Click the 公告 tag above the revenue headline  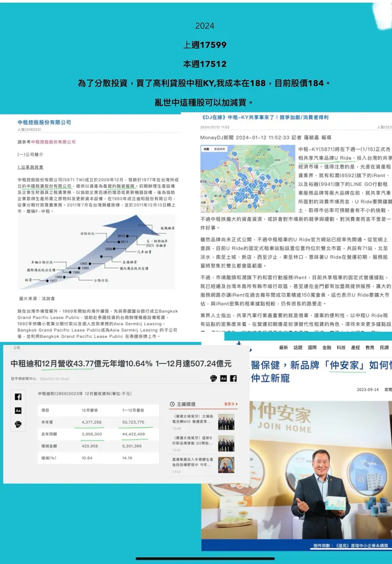click(16, 348)
